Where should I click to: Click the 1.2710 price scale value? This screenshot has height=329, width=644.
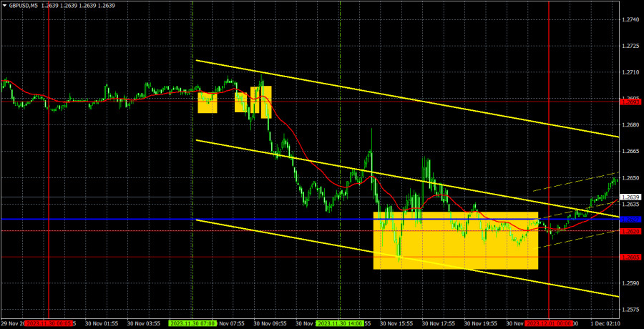(632, 72)
